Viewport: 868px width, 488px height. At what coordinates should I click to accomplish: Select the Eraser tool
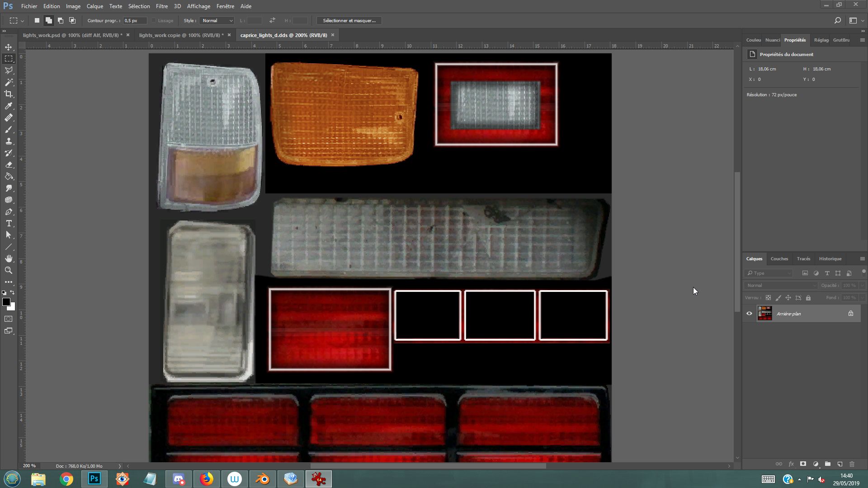point(9,165)
